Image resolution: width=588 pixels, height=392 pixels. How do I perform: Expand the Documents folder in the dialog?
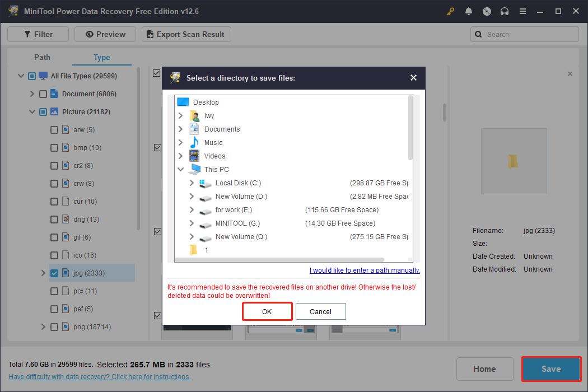pos(181,129)
